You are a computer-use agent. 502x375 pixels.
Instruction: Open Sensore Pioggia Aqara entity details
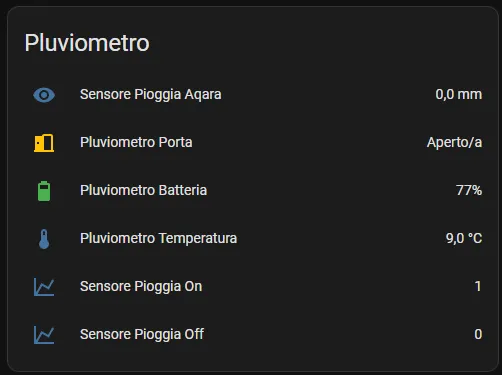click(151, 95)
